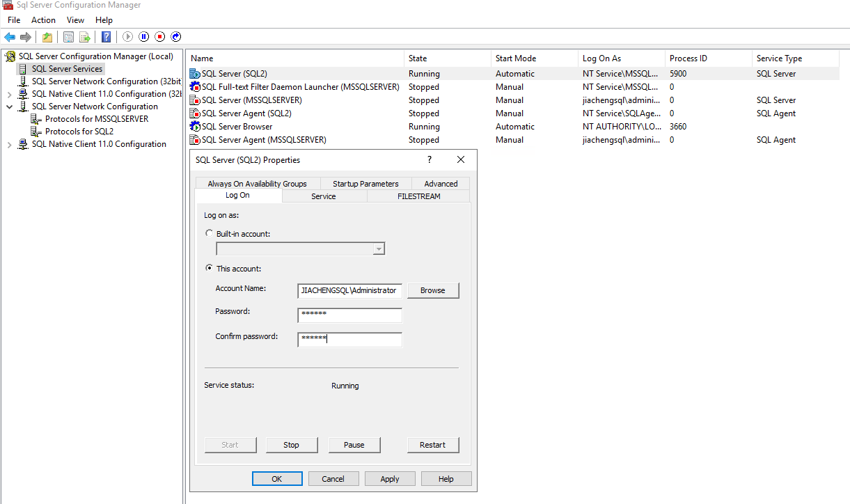Click into the Confirm password field
The image size is (850, 504).
pyautogui.click(x=349, y=340)
